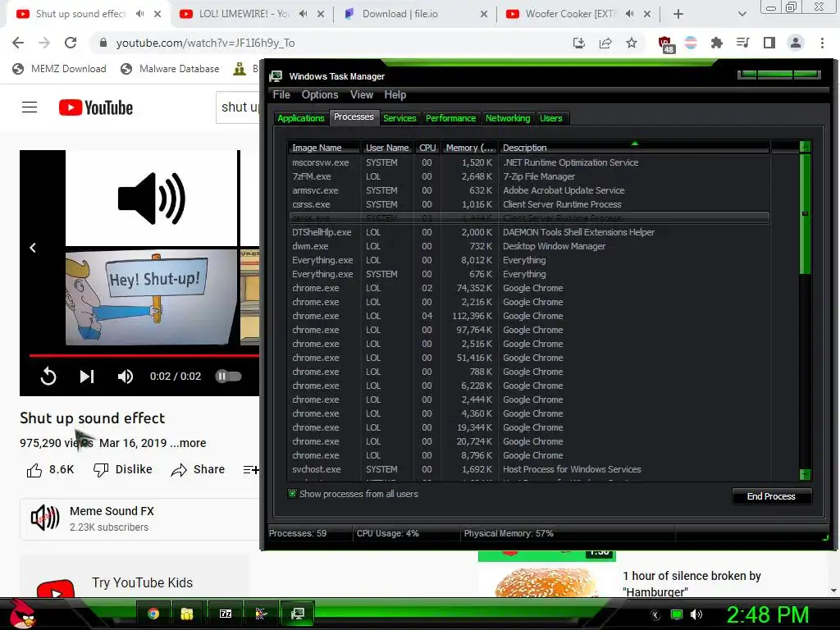The width and height of the screenshot is (840, 630).
Task: Open the Chrome profile avatar
Action: pos(796,43)
